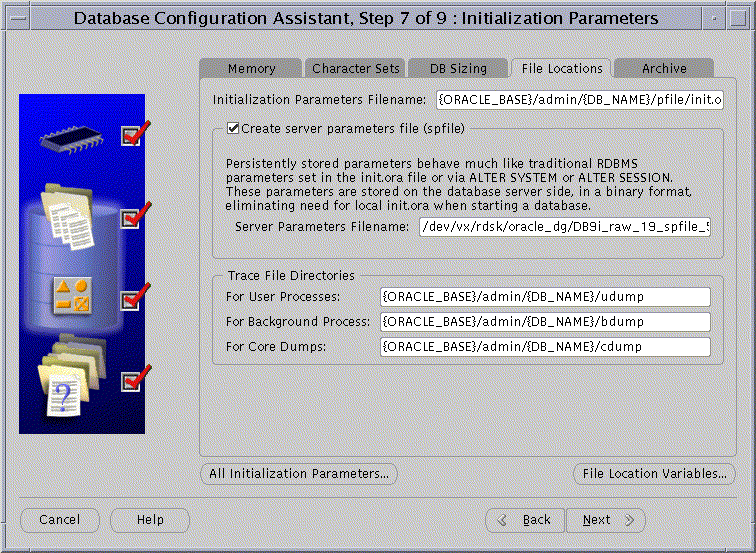Toggle the checkbox beside the documents folder

coord(131,218)
